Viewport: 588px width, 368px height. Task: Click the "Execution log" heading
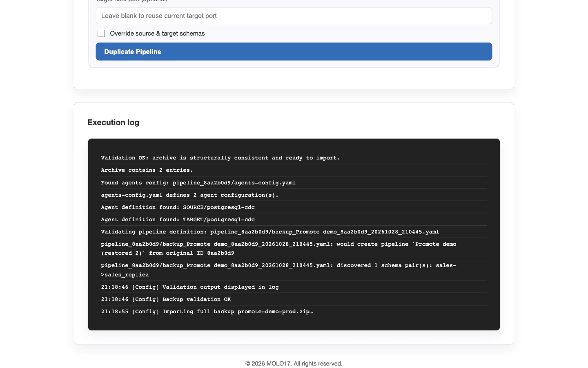114,122
